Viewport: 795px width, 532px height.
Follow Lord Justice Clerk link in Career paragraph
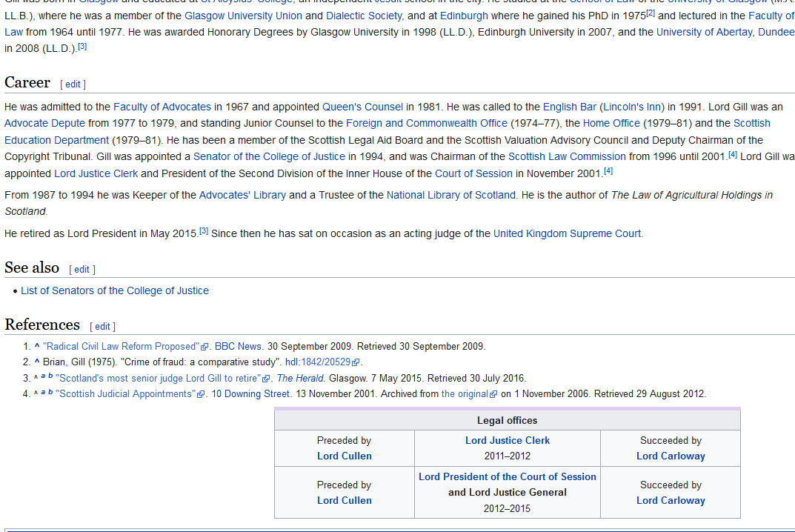96,173
